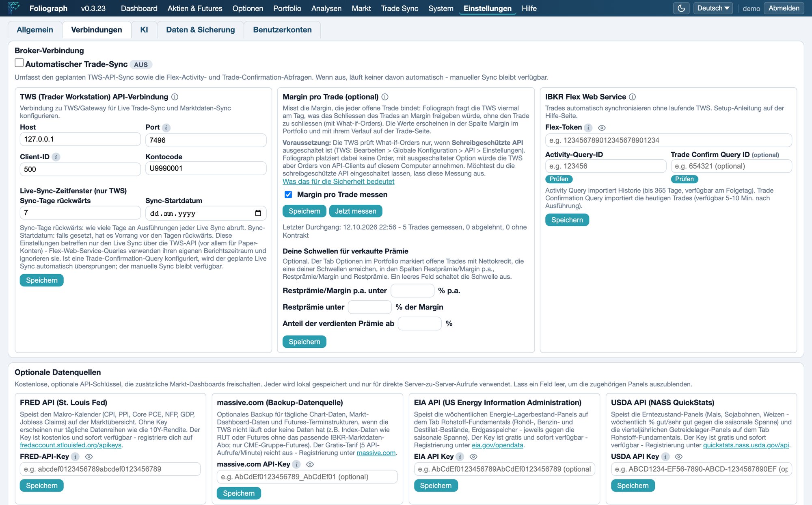812x505 pixels.
Task: Click info icon beside Port label
Action: pos(166,128)
